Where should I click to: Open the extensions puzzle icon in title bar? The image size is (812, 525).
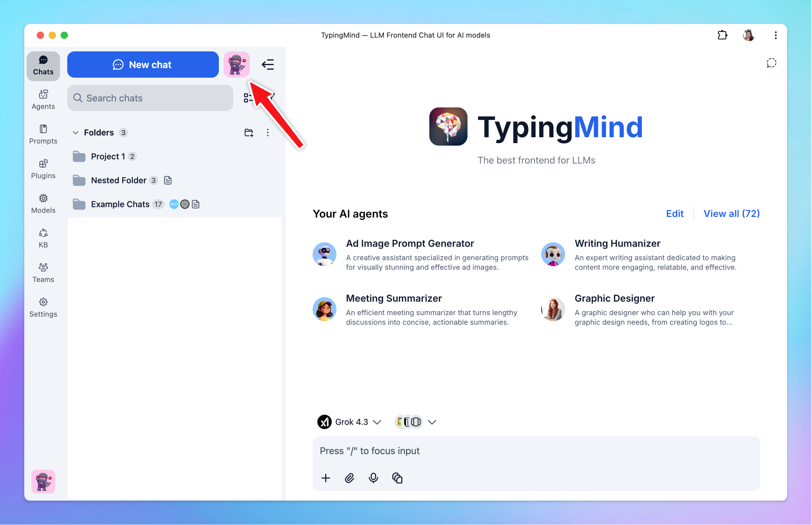tap(722, 35)
